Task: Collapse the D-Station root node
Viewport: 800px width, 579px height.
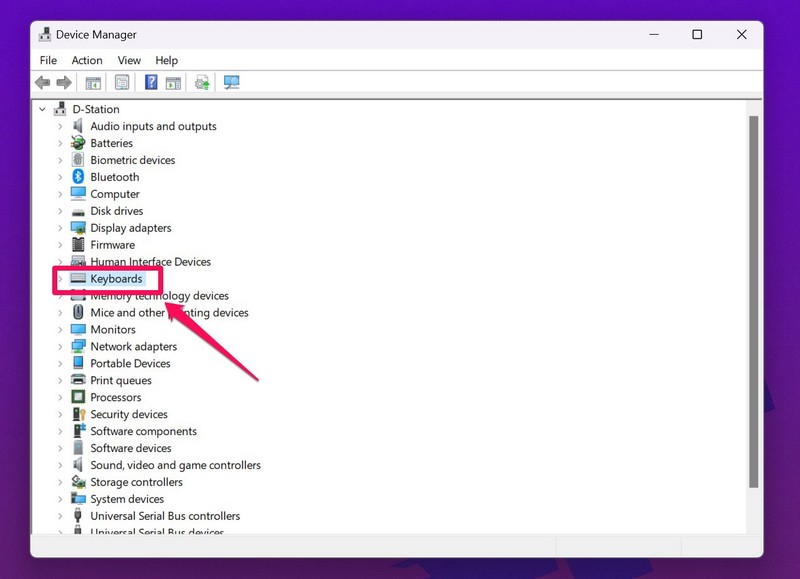Action: click(42, 109)
